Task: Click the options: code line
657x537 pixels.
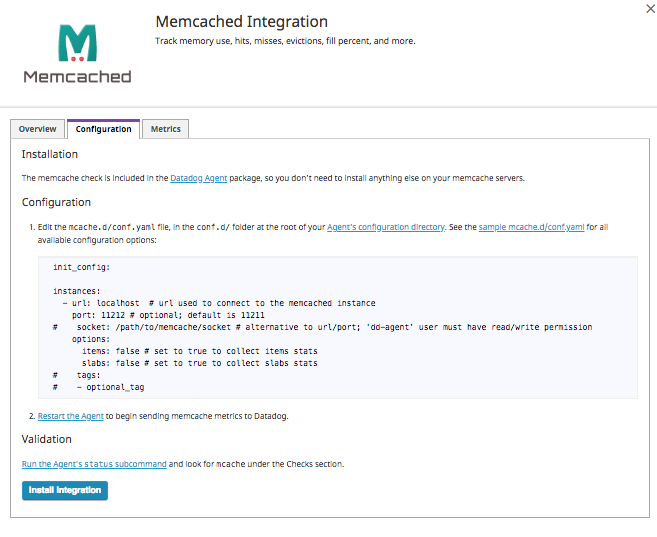Action: (91, 339)
